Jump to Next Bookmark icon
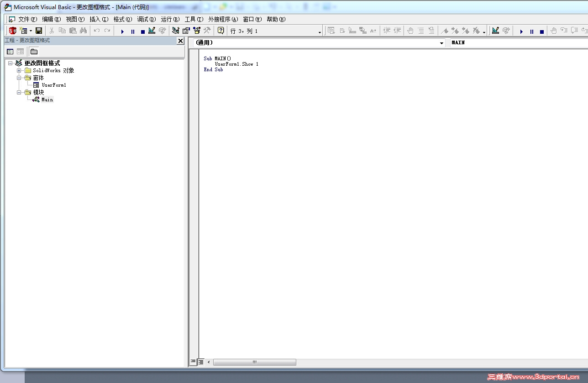This screenshot has width=588, height=383. pos(455,31)
